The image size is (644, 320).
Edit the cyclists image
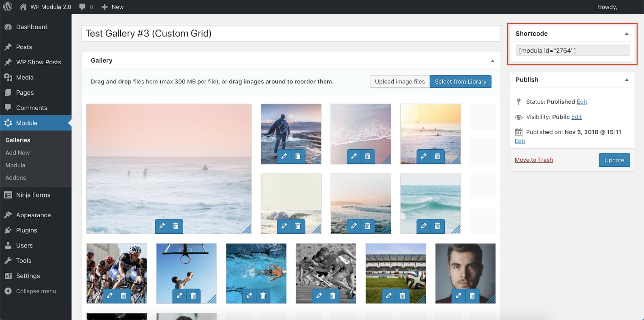110,296
